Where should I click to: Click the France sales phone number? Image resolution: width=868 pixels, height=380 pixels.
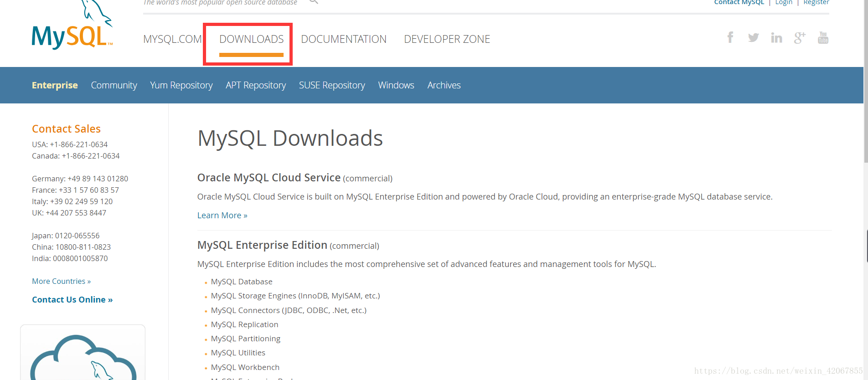click(89, 190)
